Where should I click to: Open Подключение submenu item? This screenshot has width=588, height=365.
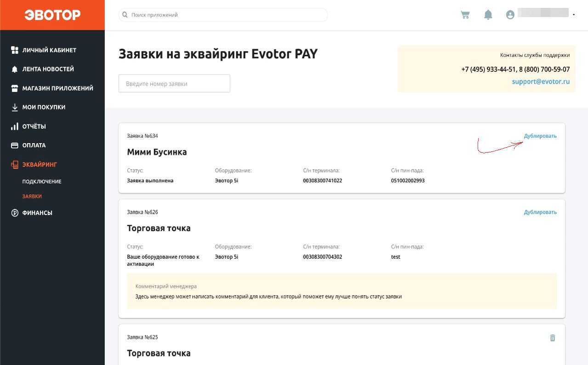coord(42,181)
